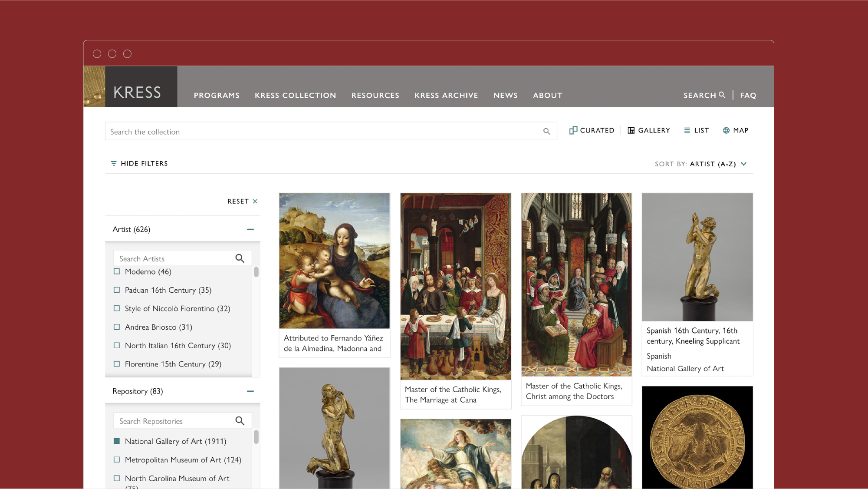Click the SEARCH label in header
Viewport: 868px width, 489px height.
pyautogui.click(x=700, y=95)
